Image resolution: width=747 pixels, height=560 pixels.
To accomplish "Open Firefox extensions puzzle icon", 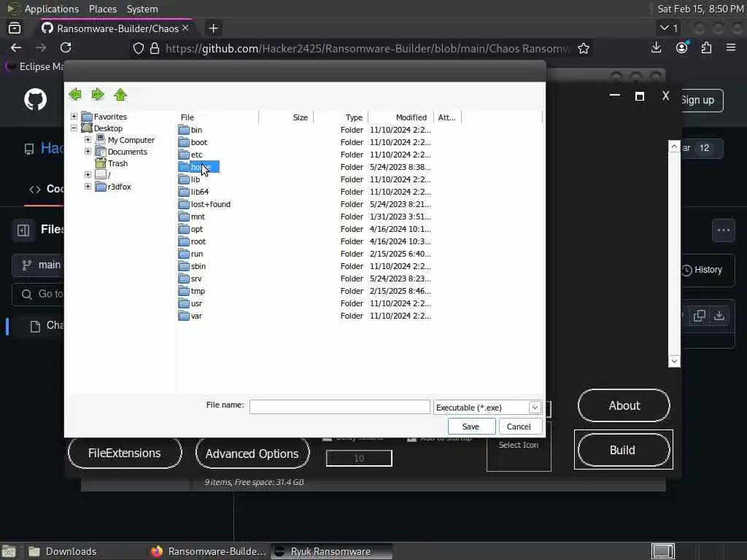I will pos(706,47).
